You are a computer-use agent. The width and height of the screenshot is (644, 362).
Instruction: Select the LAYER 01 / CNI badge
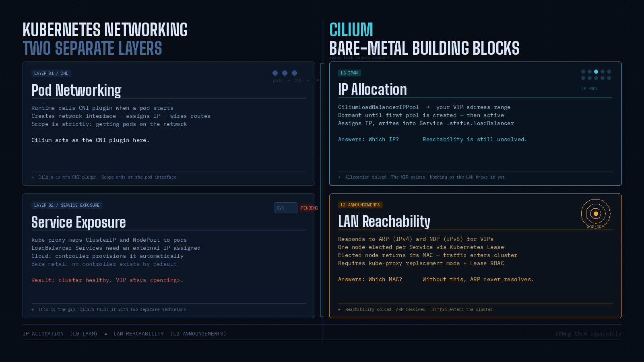[x=51, y=73]
